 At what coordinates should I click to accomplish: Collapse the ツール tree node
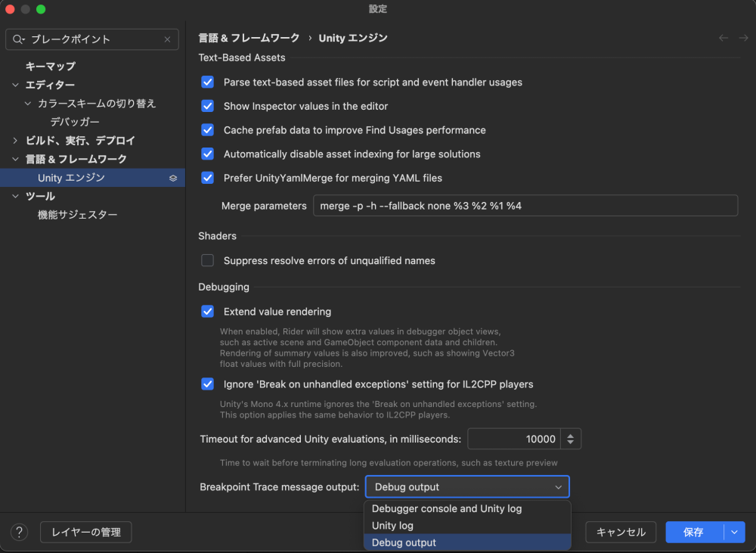[15, 196]
